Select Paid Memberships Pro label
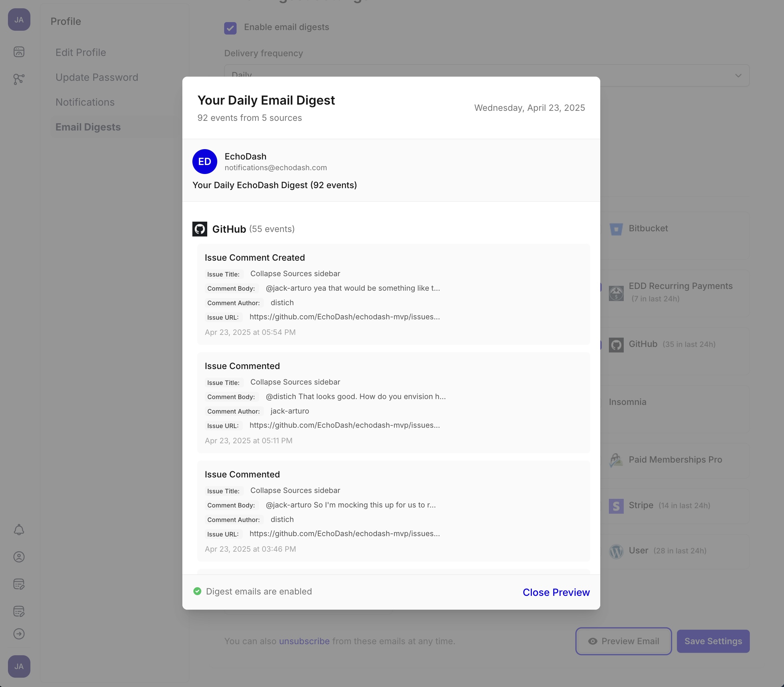This screenshot has width=784, height=687. point(675,459)
